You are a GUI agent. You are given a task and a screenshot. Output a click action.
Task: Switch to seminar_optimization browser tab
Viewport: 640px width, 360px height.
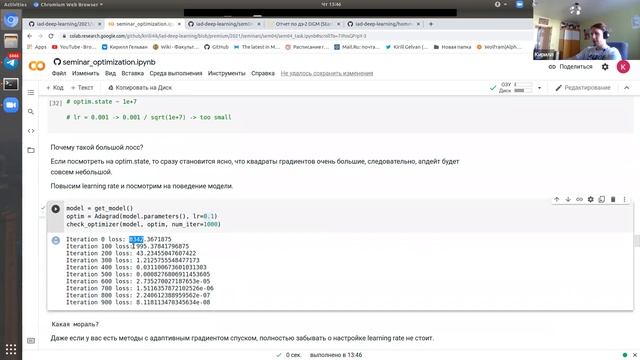pyautogui.click(x=143, y=24)
